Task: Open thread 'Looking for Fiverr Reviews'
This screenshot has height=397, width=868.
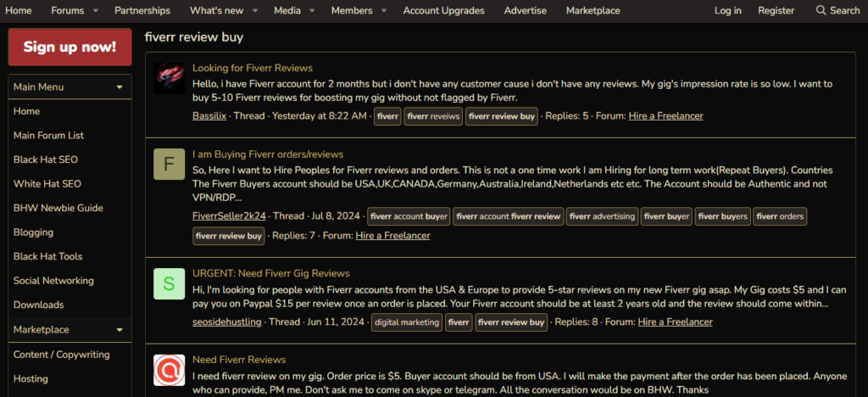Action: [253, 68]
